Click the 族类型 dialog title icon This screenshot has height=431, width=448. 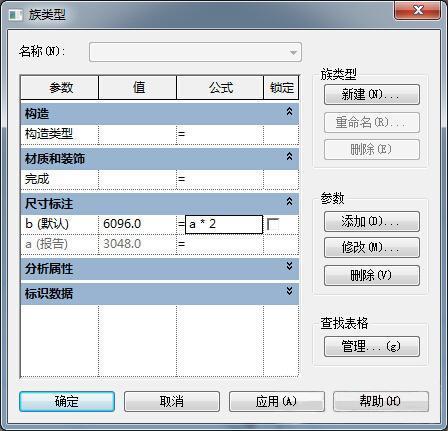point(16,15)
